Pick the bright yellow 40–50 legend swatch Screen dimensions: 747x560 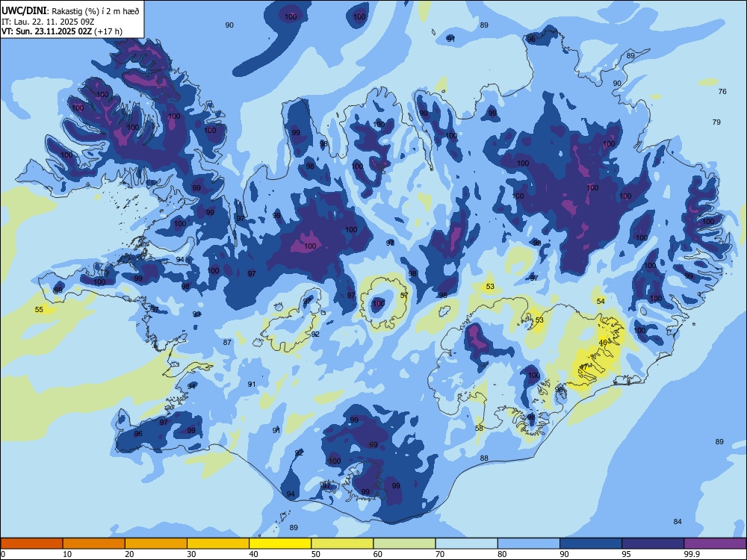pos(280,544)
